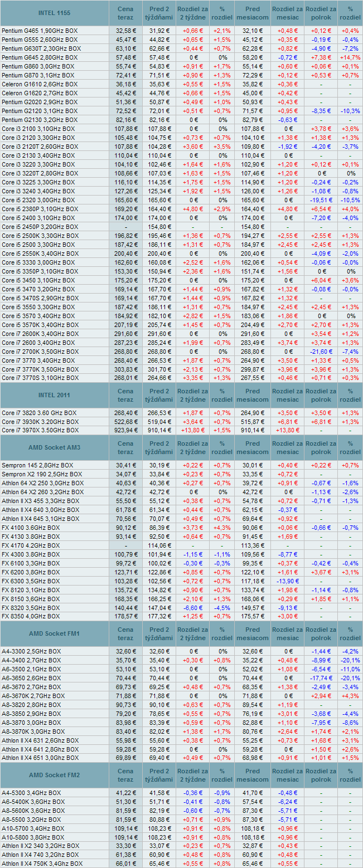363x868 pixels.
Task: Select Core i5 2500K 3,30GHz BOX name
Action: (40, 236)
